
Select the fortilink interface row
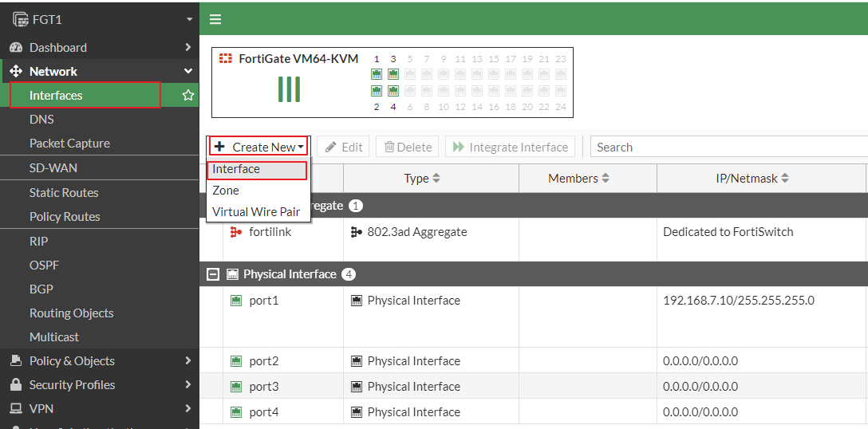534,239
